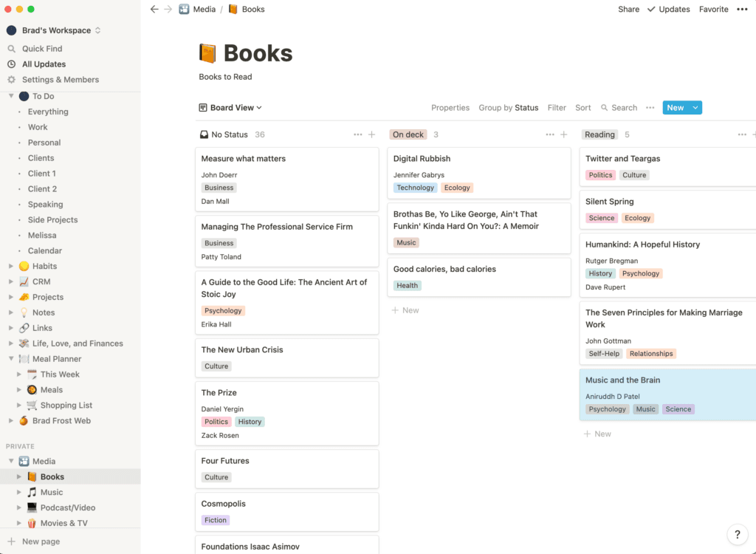The image size is (756, 554).
Task: Open All Updates from the sidebar
Action: click(x=46, y=64)
